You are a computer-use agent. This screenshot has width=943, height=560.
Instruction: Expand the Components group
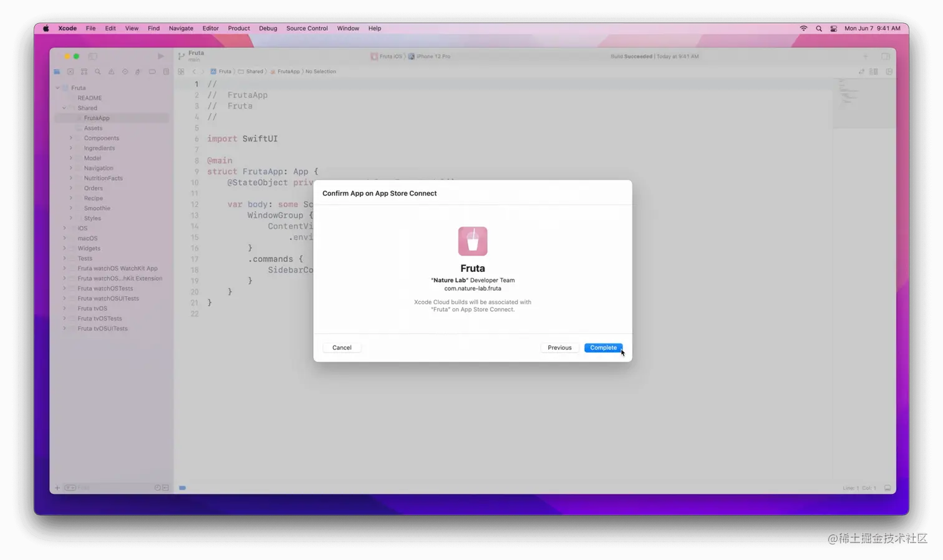pyautogui.click(x=71, y=138)
